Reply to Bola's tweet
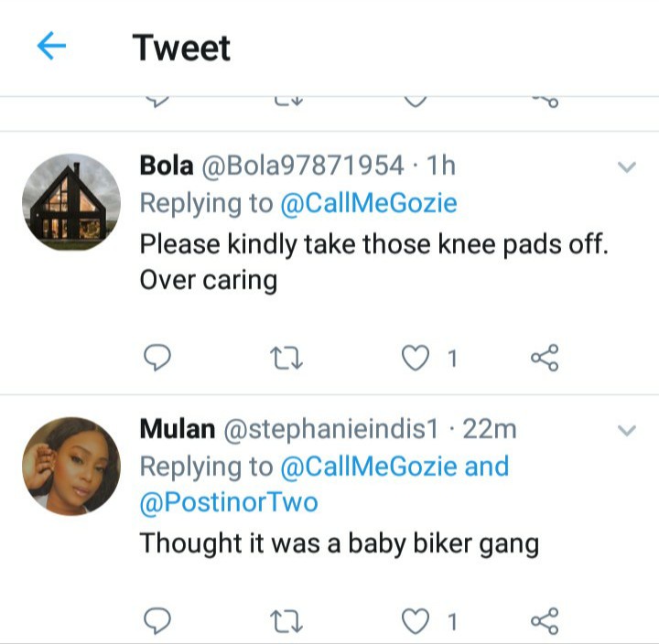The image size is (659, 644). (x=158, y=359)
